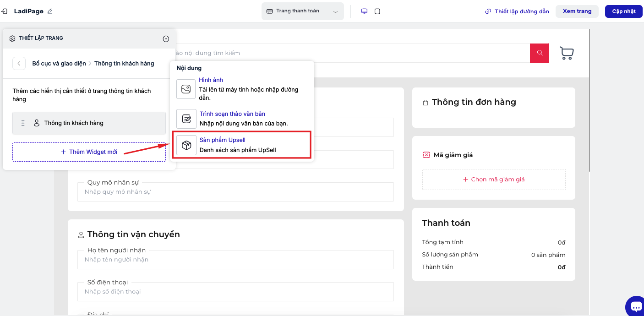Click Thành tiền label

point(437,267)
